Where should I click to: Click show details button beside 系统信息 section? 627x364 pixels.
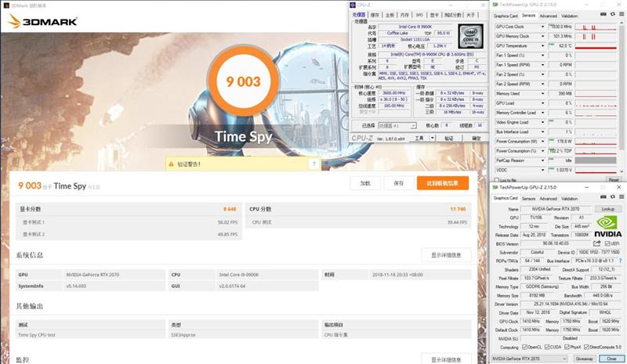point(446,255)
